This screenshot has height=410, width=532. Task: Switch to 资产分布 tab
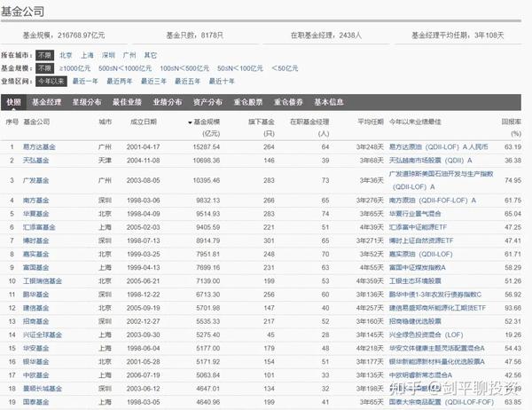click(207, 102)
